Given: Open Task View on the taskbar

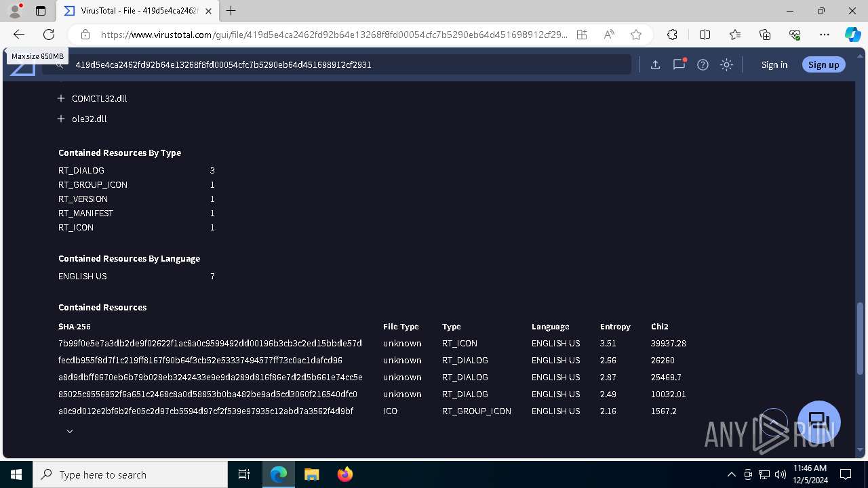Looking at the screenshot, I should coord(244,474).
